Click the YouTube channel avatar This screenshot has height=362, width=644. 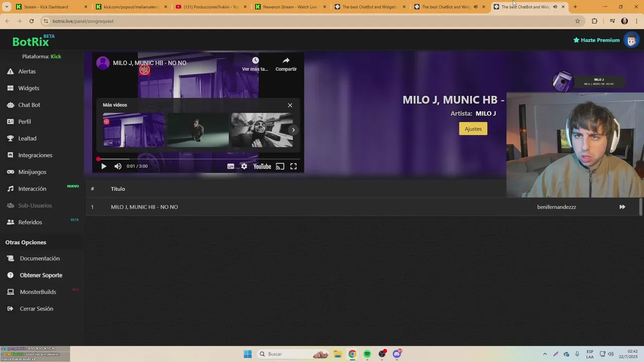103,63
